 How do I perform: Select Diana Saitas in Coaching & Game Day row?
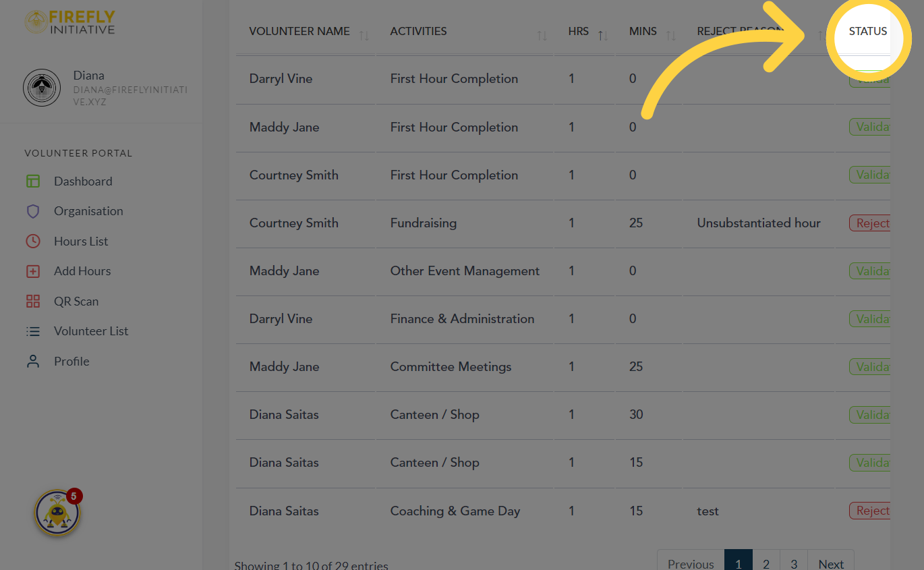[x=284, y=511]
